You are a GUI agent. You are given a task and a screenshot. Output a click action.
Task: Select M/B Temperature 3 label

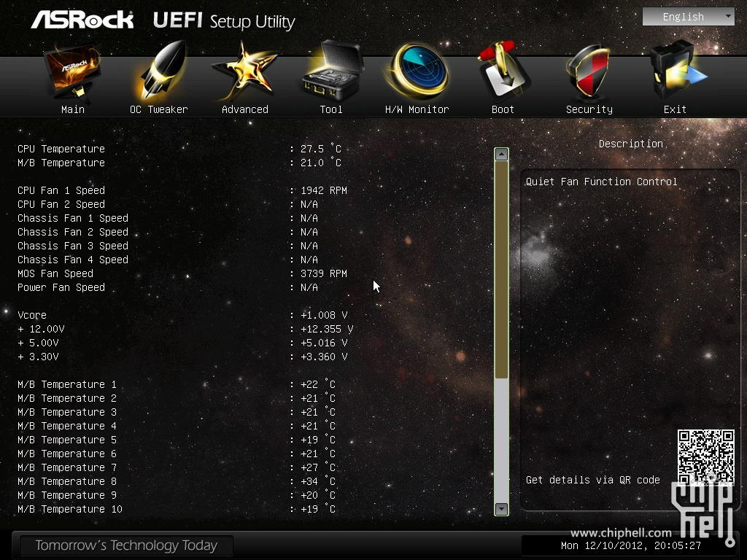pyautogui.click(x=66, y=412)
